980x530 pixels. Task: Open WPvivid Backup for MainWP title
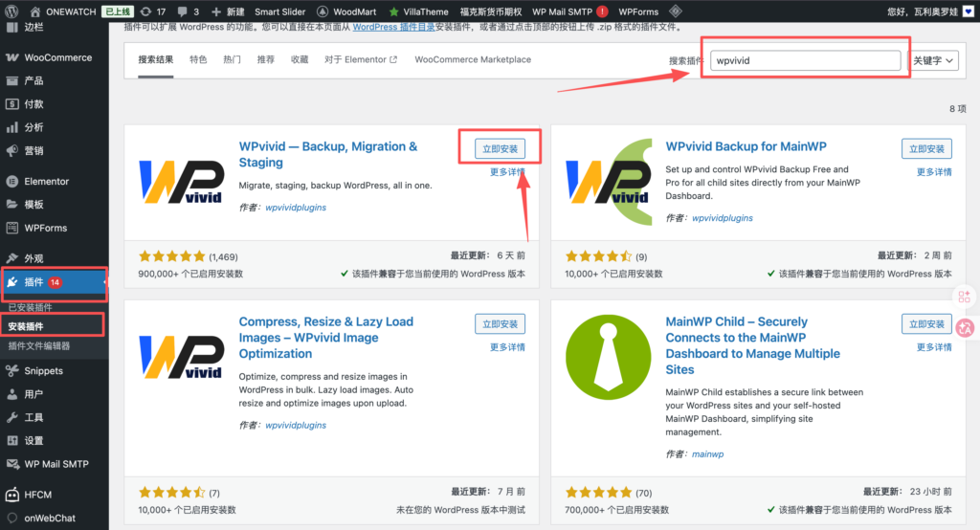[746, 146]
